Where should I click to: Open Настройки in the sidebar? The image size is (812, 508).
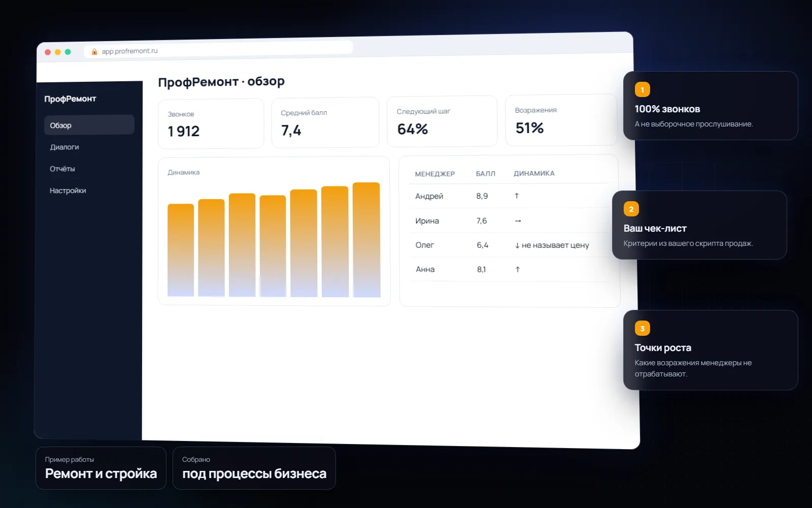point(68,190)
